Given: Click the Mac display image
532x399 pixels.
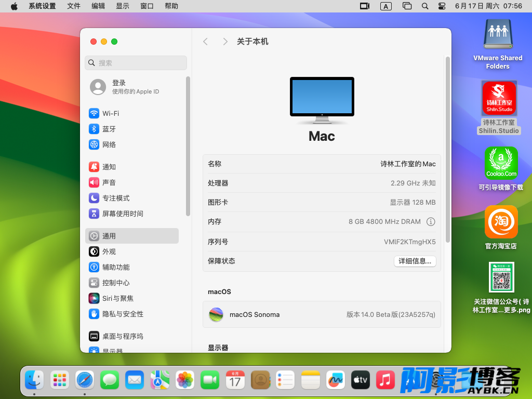Looking at the screenshot, I should click(x=322, y=100).
